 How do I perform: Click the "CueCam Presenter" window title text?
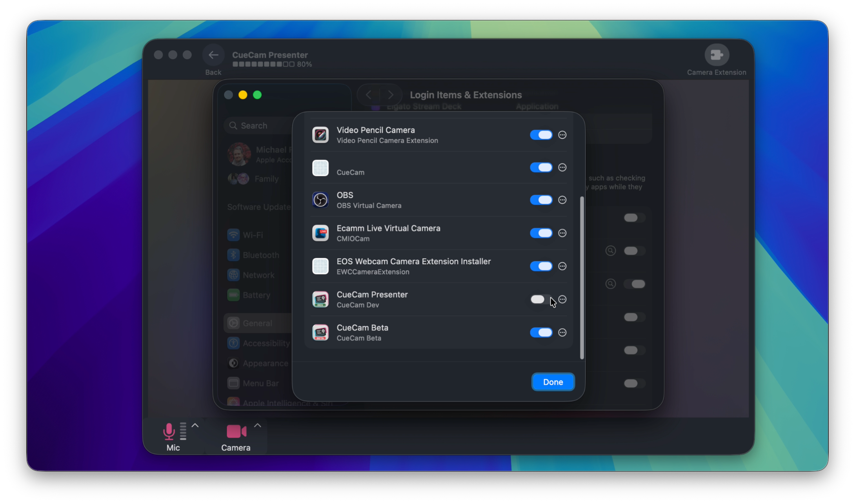pyautogui.click(x=270, y=55)
